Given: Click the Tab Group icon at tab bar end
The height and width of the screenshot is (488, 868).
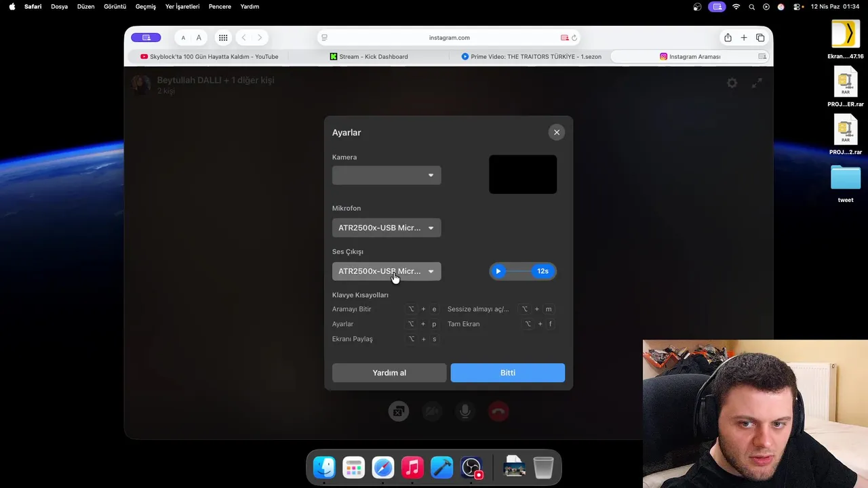Looking at the screenshot, I should click(762, 57).
